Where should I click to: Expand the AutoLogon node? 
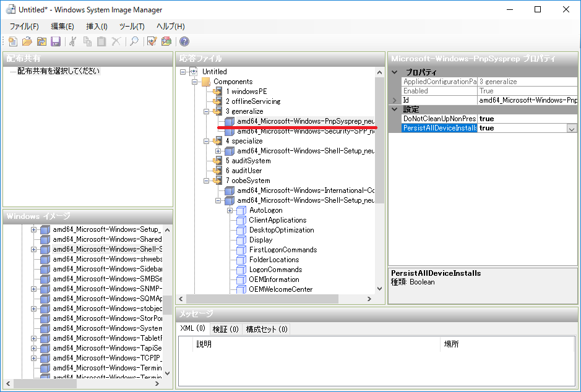coord(230,210)
